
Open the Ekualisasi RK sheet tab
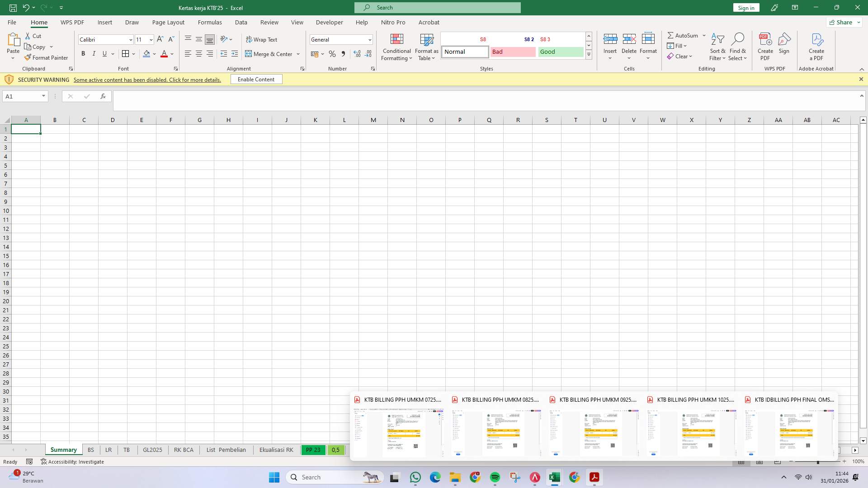click(276, 450)
